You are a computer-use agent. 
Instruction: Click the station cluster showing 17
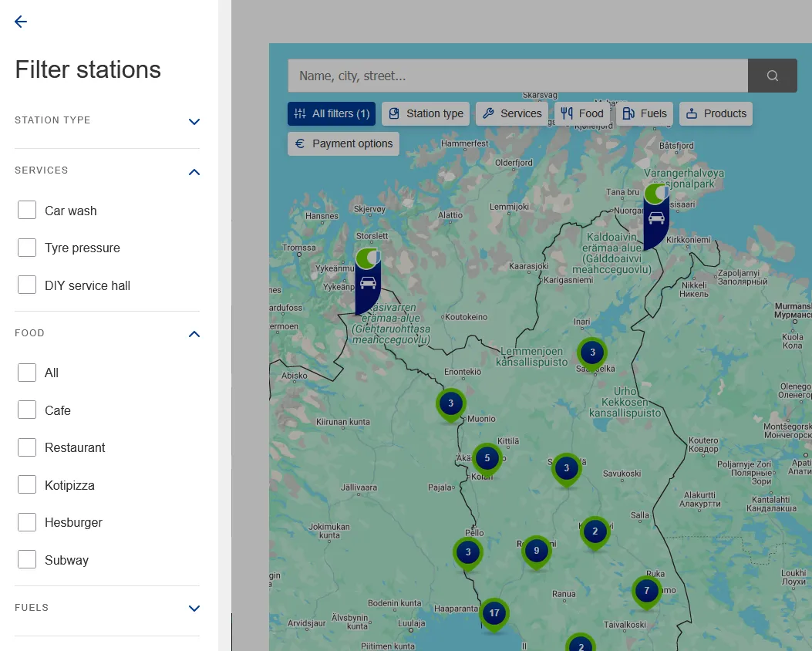coord(494,612)
